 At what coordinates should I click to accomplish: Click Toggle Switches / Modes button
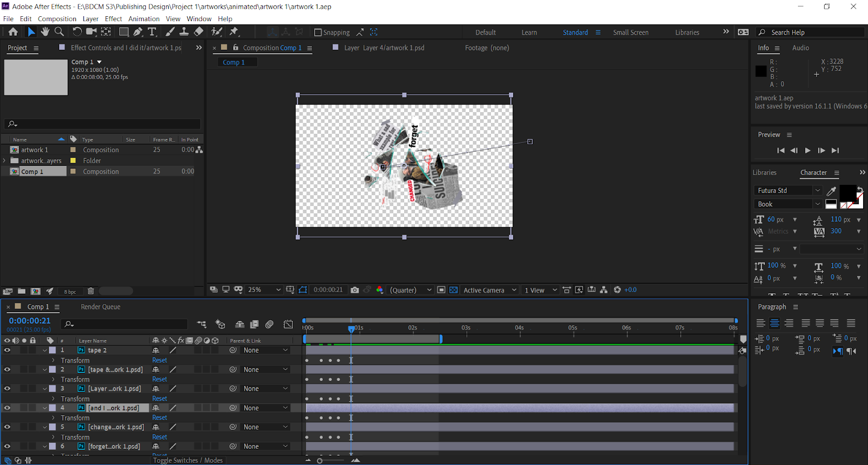[x=188, y=460]
